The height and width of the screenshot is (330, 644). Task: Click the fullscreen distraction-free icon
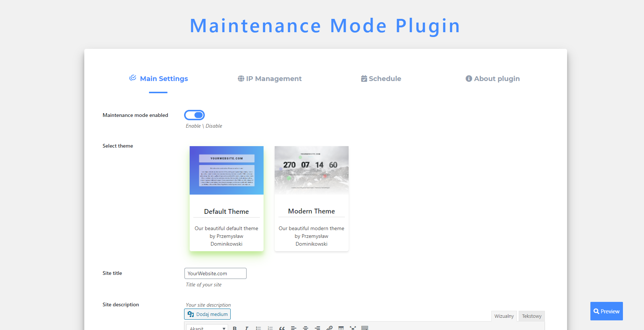point(353,328)
